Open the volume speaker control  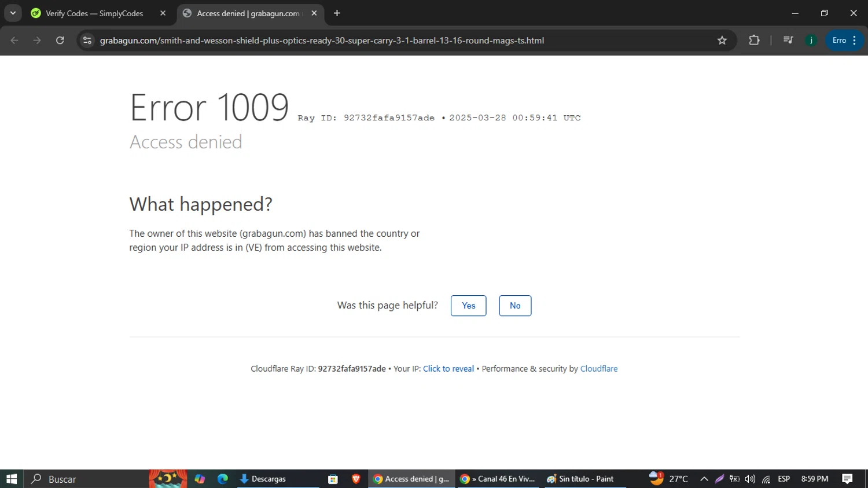pos(750,479)
